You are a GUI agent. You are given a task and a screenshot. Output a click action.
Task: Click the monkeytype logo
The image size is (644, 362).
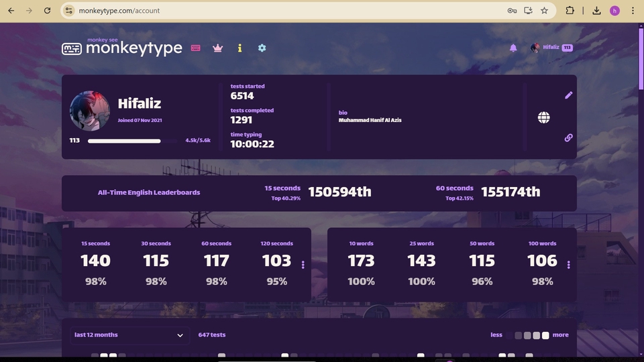(122, 47)
